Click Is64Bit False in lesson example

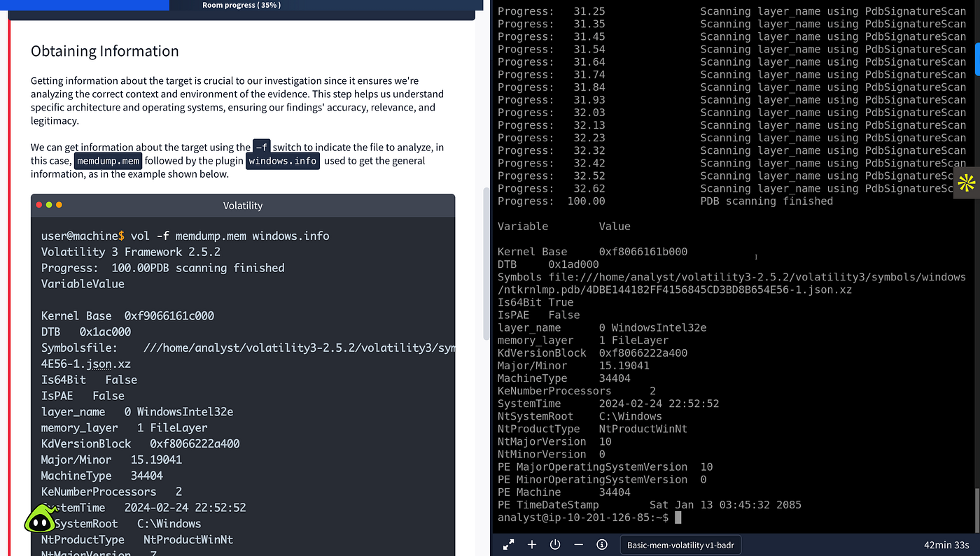pos(89,380)
